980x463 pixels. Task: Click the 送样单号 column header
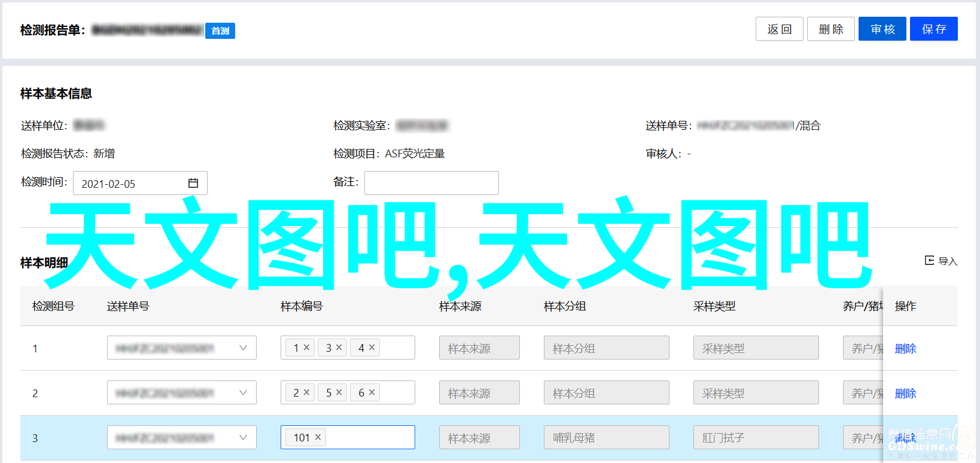pos(128,306)
